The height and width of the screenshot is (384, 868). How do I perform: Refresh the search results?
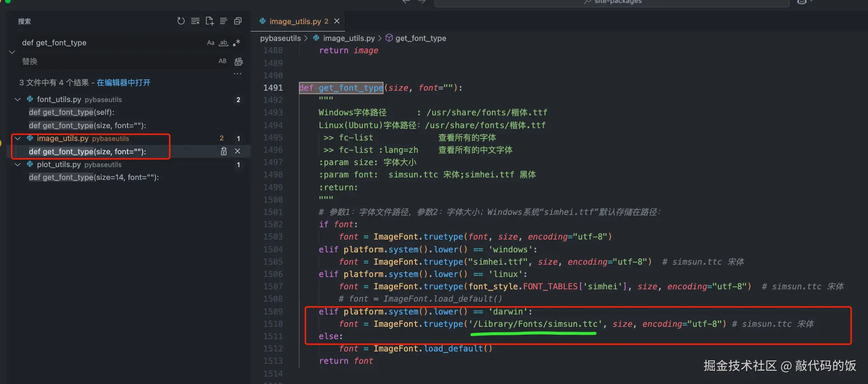coord(181,21)
